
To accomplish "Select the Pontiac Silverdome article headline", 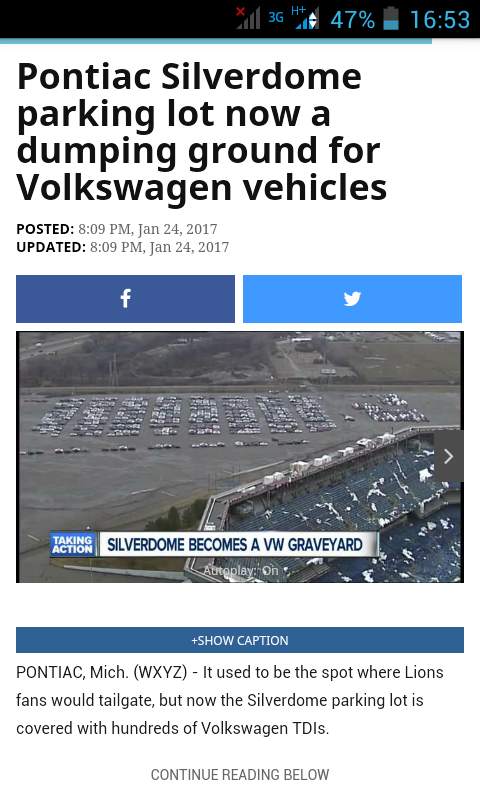I will 201,132.
